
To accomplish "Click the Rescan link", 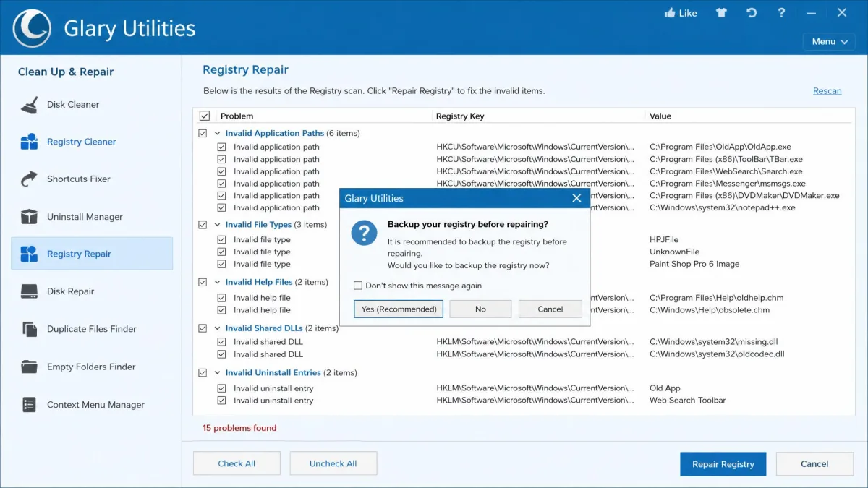I will coord(827,91).
